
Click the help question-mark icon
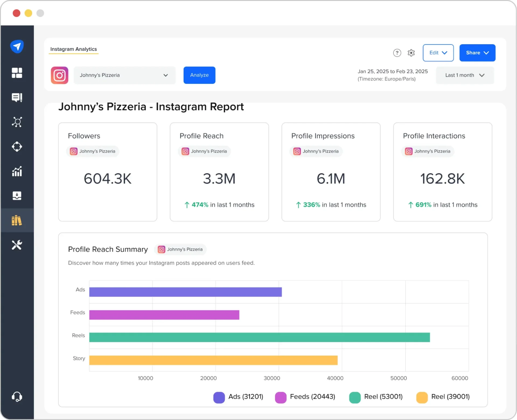pyautogui.click(x=397, y=53)
